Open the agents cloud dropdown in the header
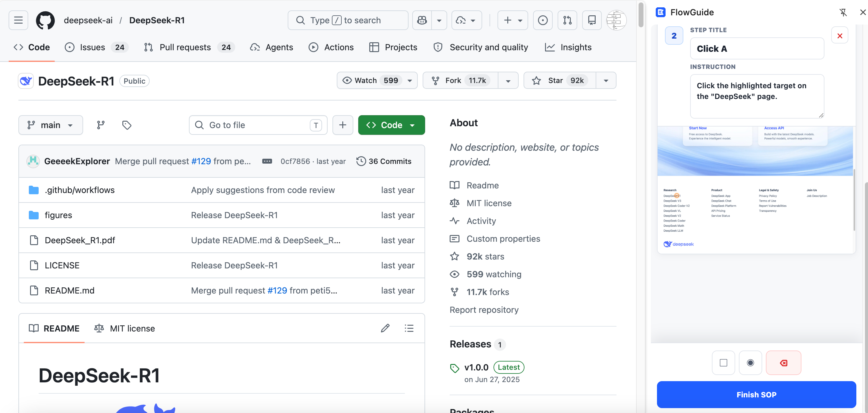The width and height of the screenshot is (868, 413). pos(466,20)
